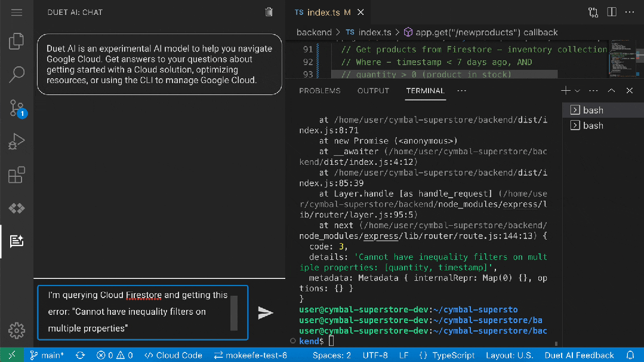Open notifications bell in status bar
The height and width of the screenshot is (362, 644).
630,355
